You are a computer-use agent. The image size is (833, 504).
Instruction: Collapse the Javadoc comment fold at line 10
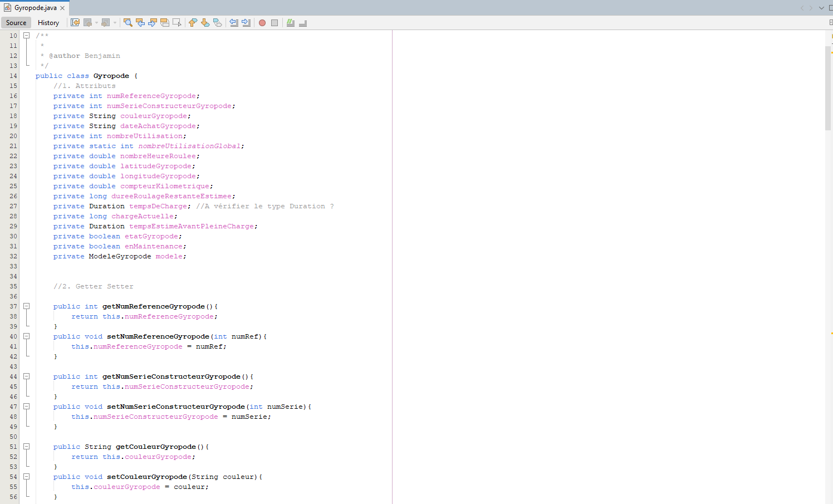26,35
